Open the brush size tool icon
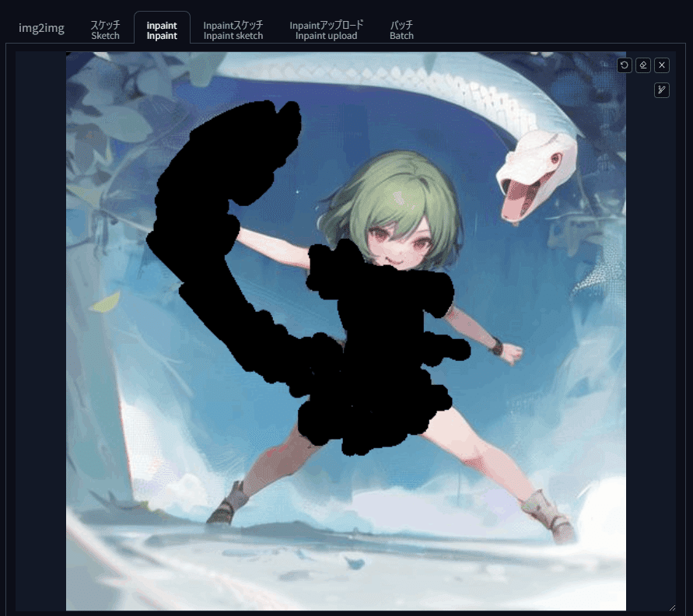 click(662, 90)
